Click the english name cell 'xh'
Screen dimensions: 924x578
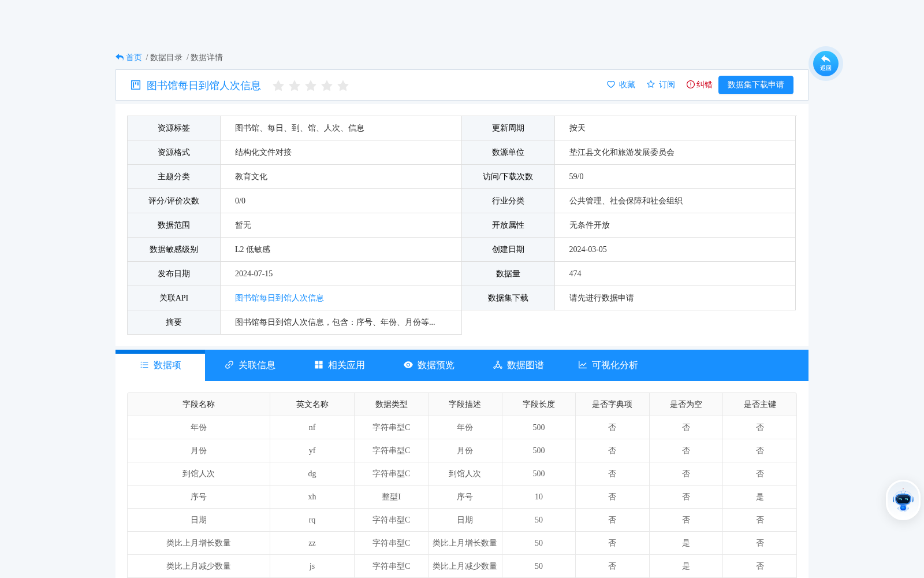(312, 497)
